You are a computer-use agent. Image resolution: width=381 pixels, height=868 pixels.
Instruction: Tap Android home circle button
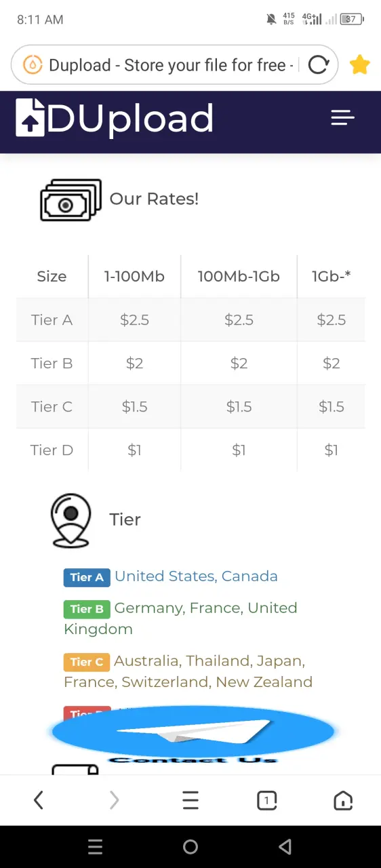coord(190,846)
